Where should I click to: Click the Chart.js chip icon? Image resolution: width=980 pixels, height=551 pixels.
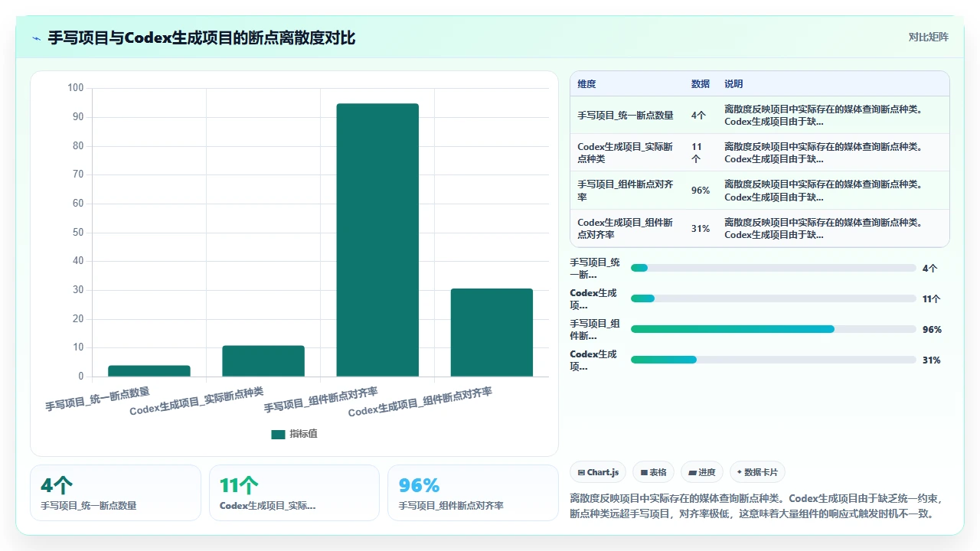tap(582, 473)
